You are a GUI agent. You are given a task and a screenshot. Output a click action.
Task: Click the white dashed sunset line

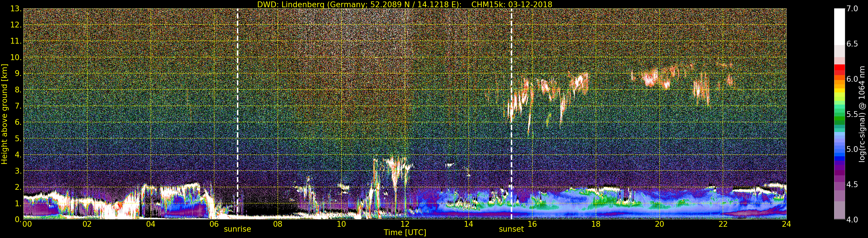coord(511,114)
